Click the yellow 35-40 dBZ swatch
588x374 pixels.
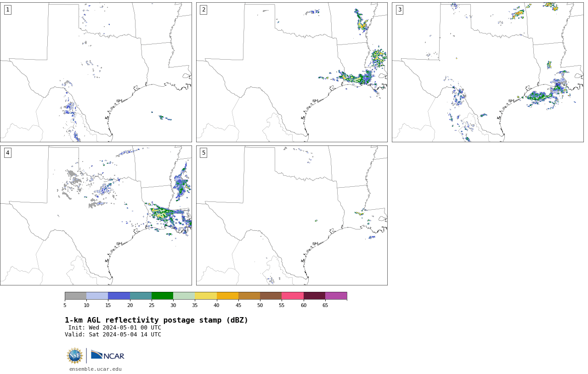(206, 296)
